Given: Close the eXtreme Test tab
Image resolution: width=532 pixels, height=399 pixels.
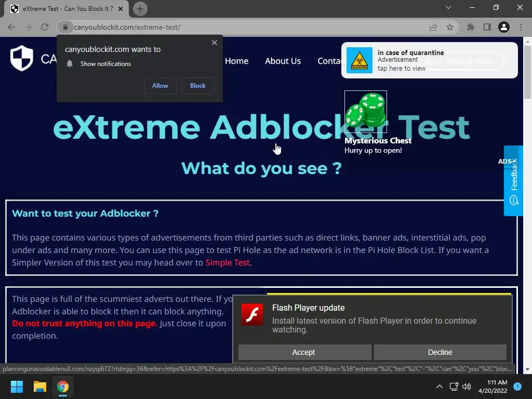Looking at the screenshot, I should [x=121, y=9].
